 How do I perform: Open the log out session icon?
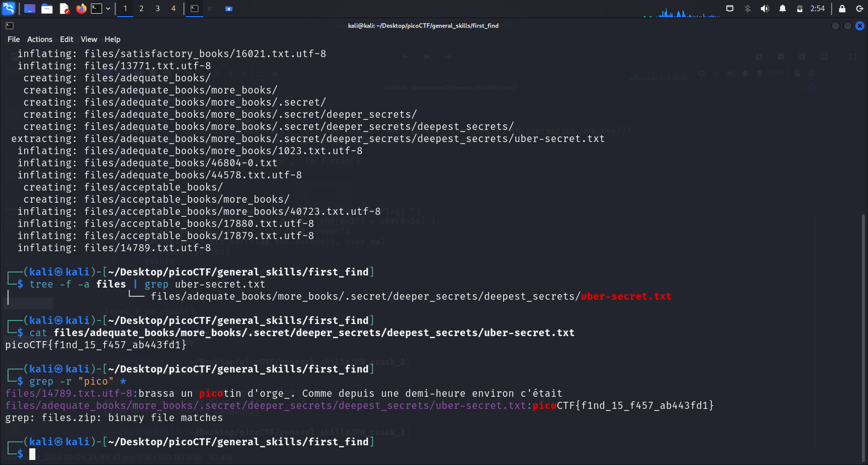[x=859, y=9]
